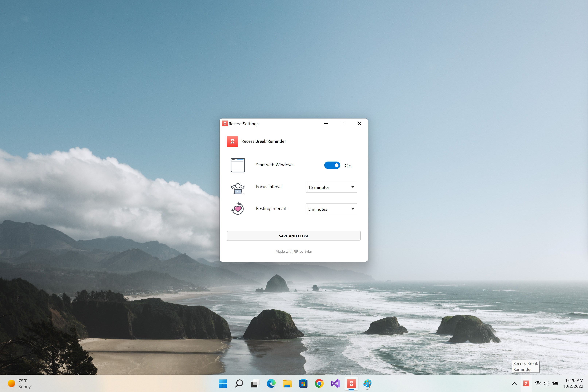
Task: Click the weather widget showing 75°F Sunny
Action: point(20,383)
